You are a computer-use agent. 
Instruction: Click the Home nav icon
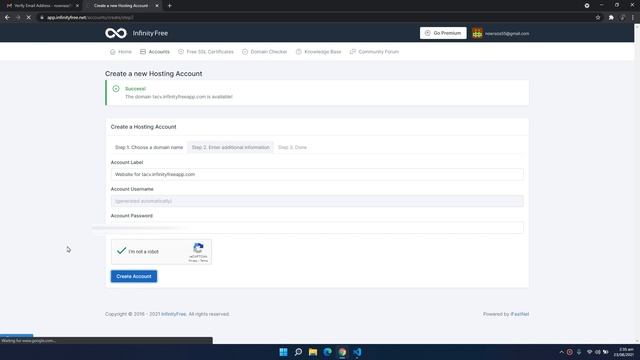click(113, 52)
